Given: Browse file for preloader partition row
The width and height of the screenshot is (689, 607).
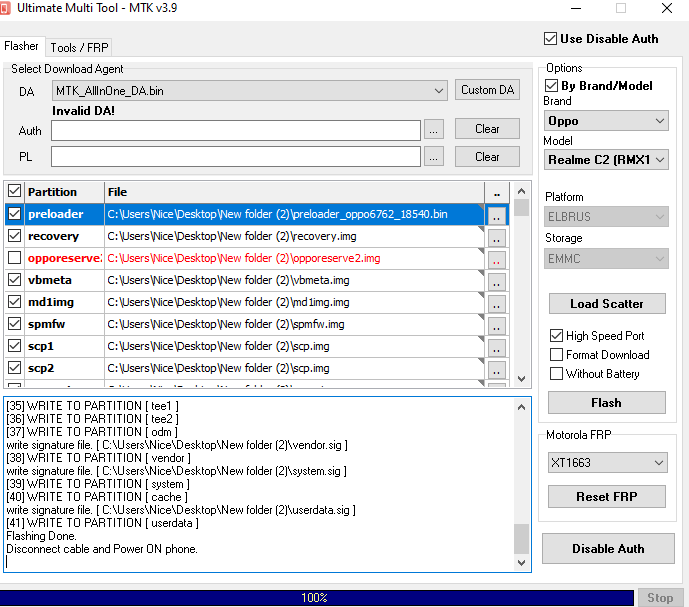Looking at the screenshot, I should [497, 216].
